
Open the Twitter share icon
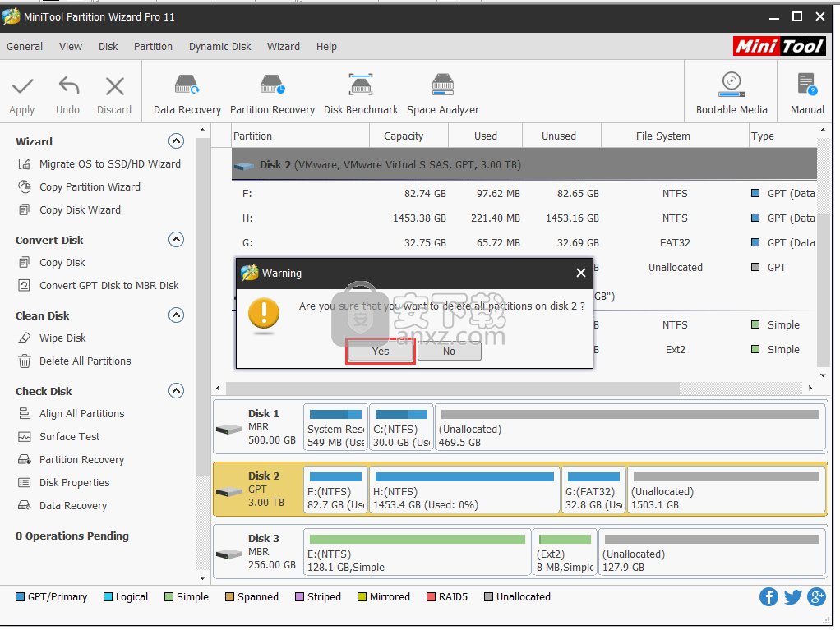coord(793,597)
